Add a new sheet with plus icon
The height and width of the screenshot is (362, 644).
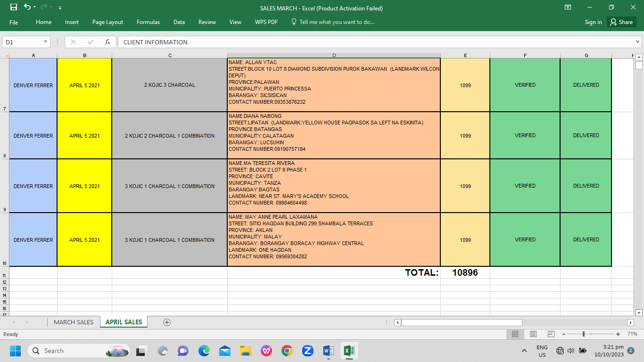click(x=166, y=322)
